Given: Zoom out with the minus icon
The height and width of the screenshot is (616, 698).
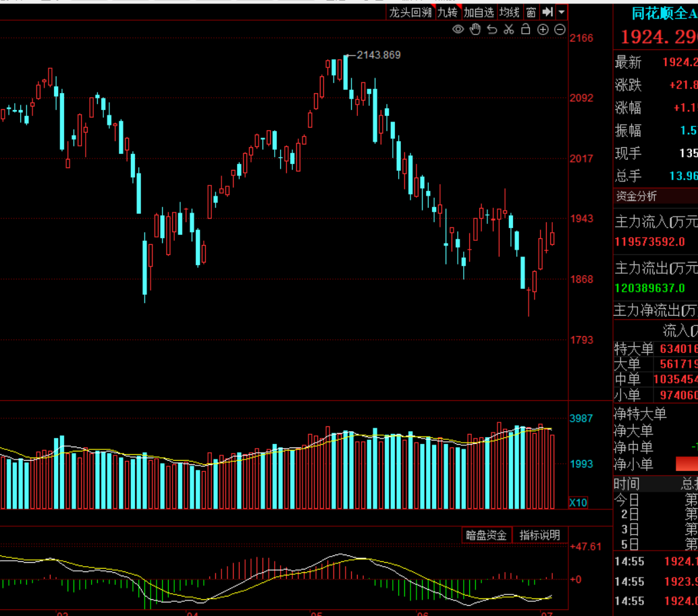Looking at the screenshot, I should click(560, 30).
